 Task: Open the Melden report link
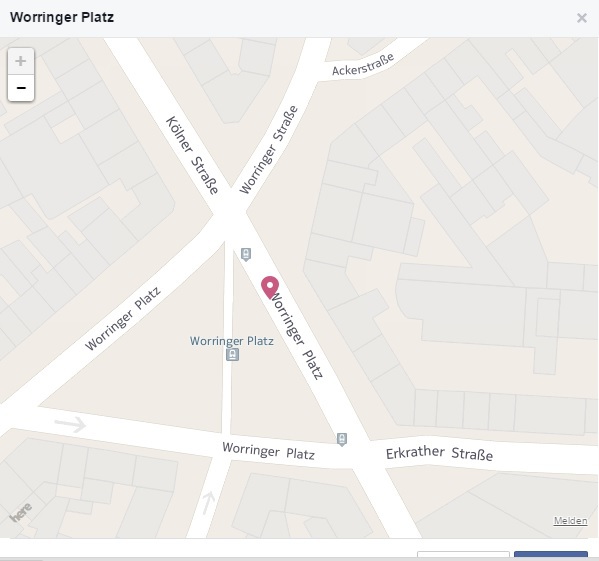tap(570, 521)
